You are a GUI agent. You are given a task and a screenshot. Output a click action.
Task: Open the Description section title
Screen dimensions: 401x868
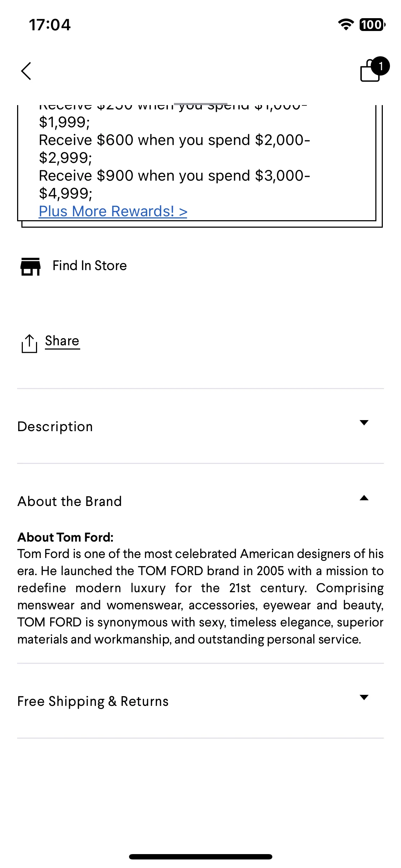tap(55, 427)
